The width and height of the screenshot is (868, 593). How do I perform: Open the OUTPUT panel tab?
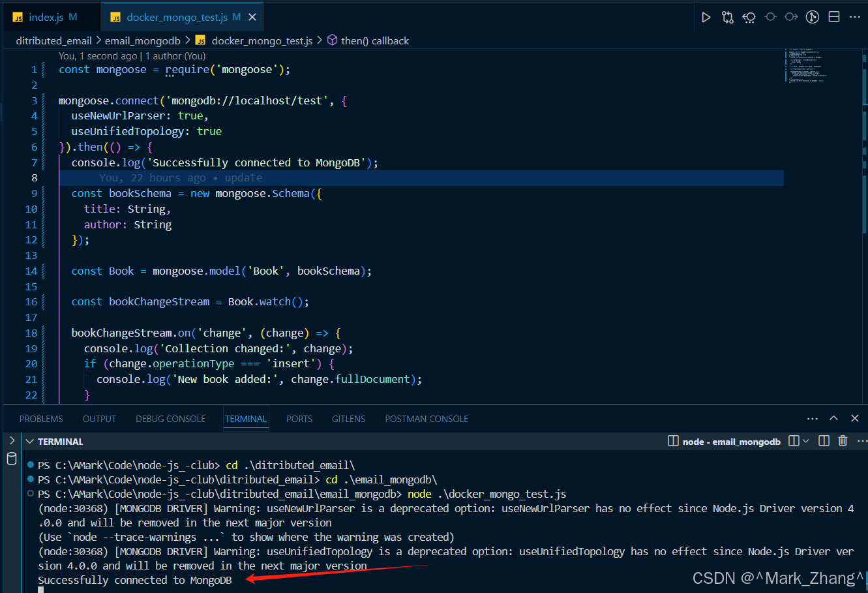99,419
